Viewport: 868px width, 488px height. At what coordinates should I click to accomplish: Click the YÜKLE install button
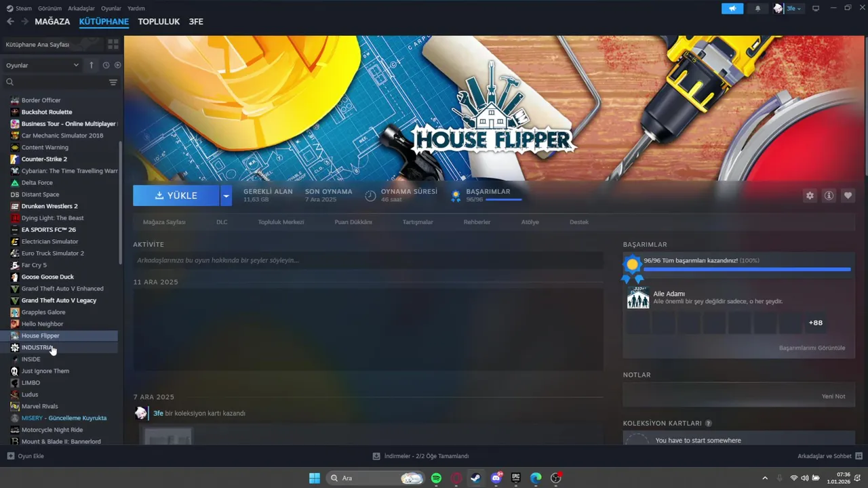click(176, 196)
